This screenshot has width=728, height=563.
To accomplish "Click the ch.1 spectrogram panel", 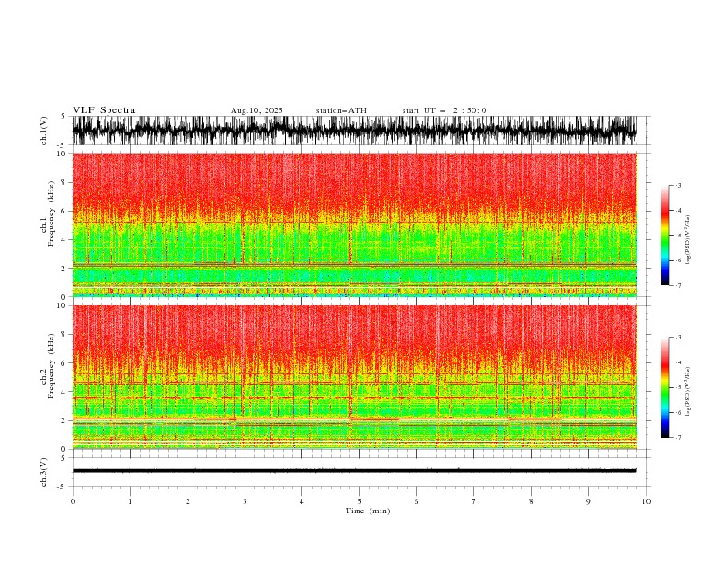I will coord(354,224).
